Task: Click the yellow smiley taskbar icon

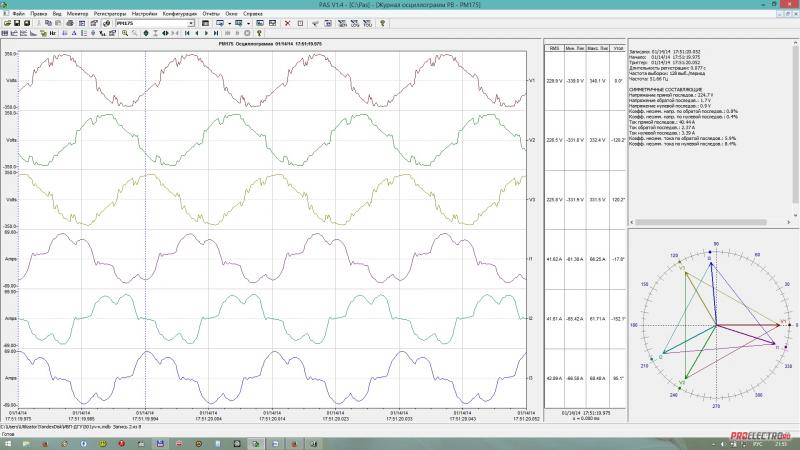Action: (x=103, y=444)
